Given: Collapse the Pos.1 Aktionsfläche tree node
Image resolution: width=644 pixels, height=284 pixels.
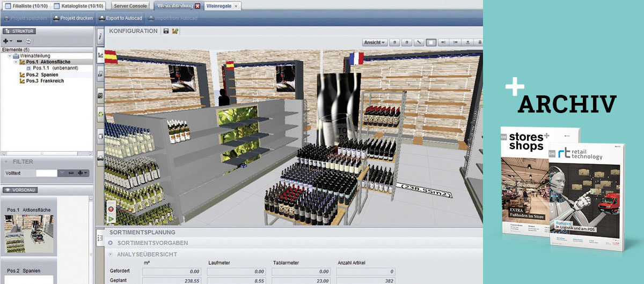Looking at the screenshot, I should pyautogui.click(x=16, y=62).
